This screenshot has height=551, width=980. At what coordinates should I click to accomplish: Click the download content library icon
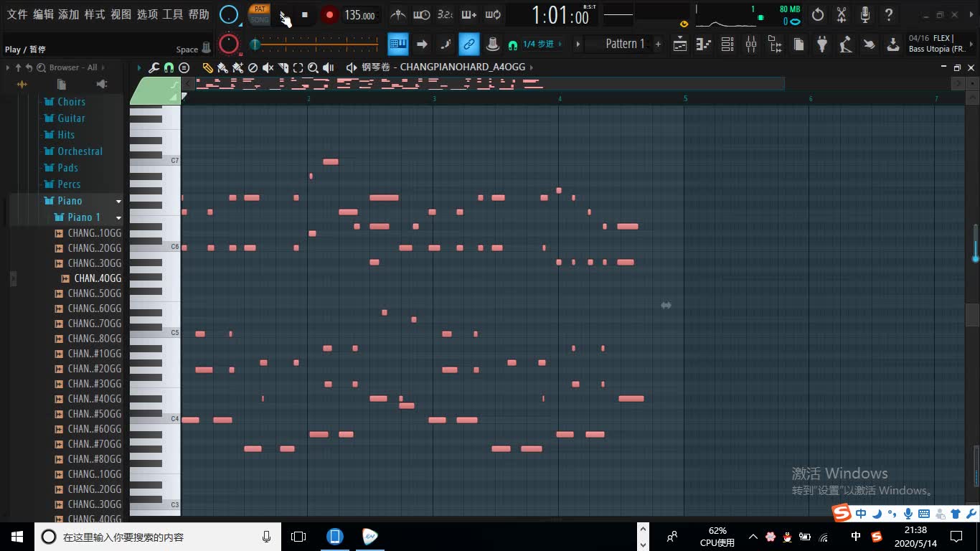893,44
